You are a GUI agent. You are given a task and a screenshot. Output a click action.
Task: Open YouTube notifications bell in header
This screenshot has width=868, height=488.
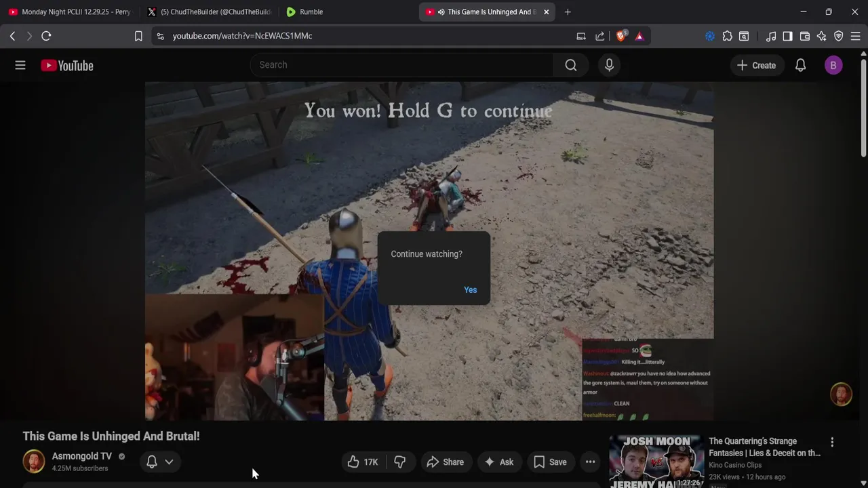800,65
